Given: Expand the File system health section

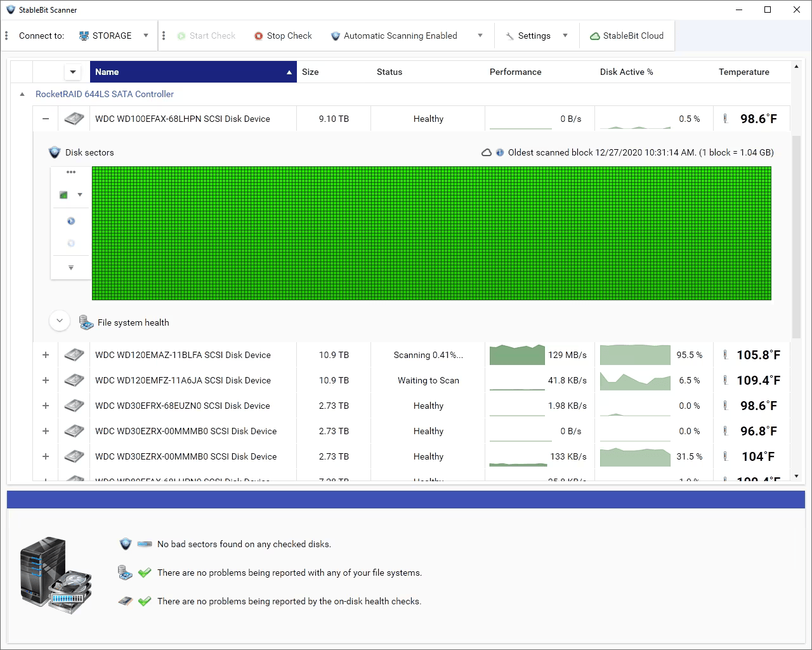Looking at the screenshot, I should 60,321.
